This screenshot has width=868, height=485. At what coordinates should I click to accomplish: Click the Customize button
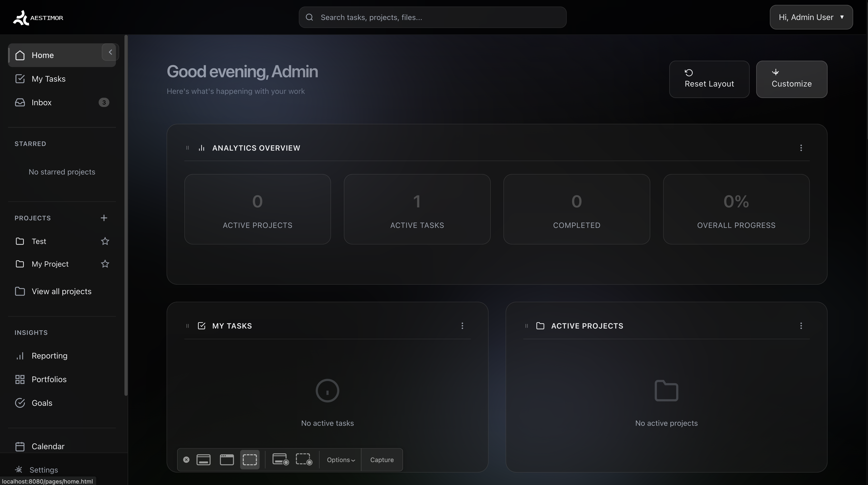coord(791,79)
